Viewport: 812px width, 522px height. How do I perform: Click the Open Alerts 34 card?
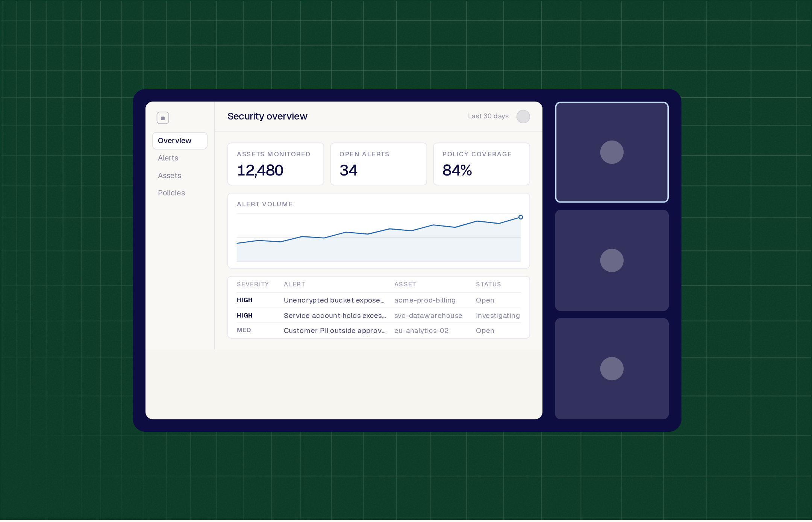379,164
